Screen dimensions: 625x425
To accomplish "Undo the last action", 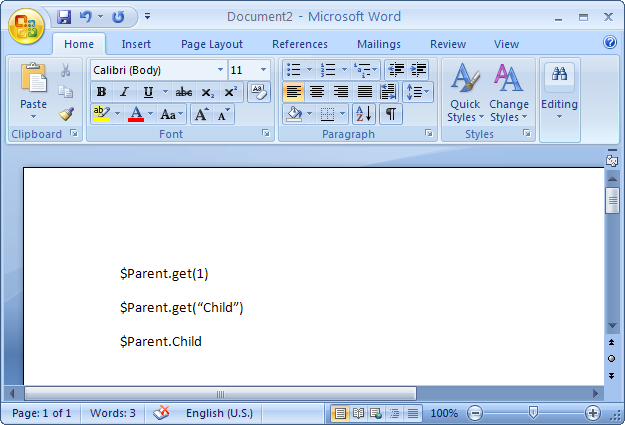I will pos(85,17).
